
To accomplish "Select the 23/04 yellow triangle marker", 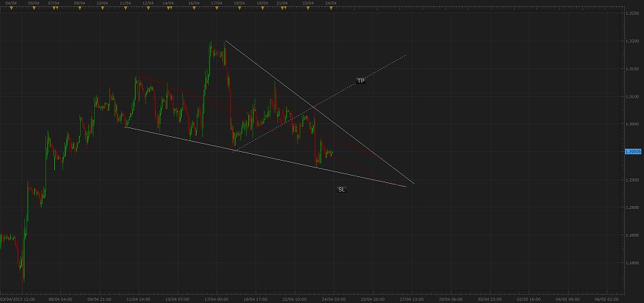I will coord(307,9).
